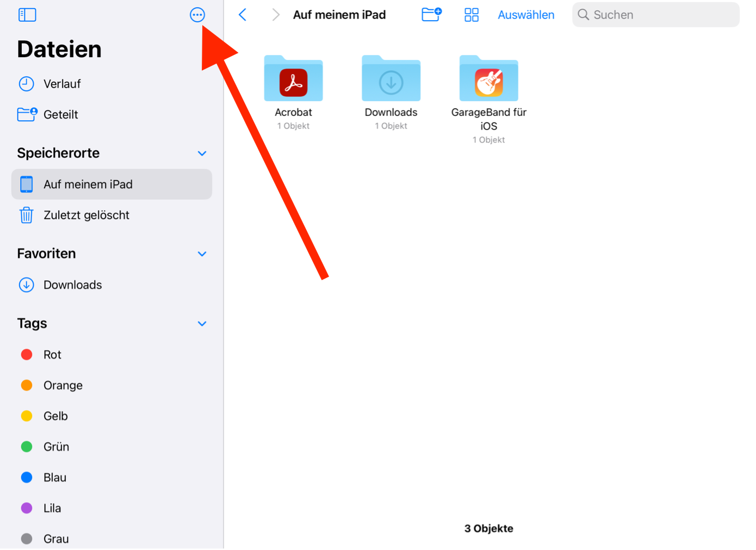Image resolution: width=756 pixels, height=550 pixels.
Task: Collapse the Tags section
Action: point(202,324)
